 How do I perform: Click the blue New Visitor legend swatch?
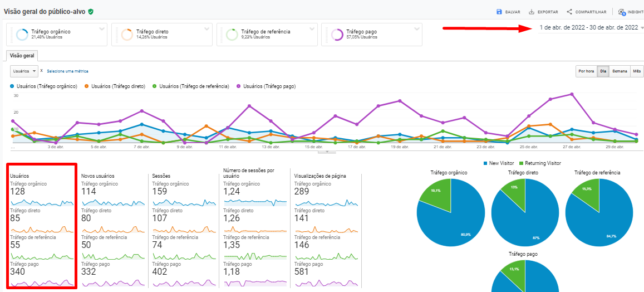pyautogui.click(x=486, y=163)
